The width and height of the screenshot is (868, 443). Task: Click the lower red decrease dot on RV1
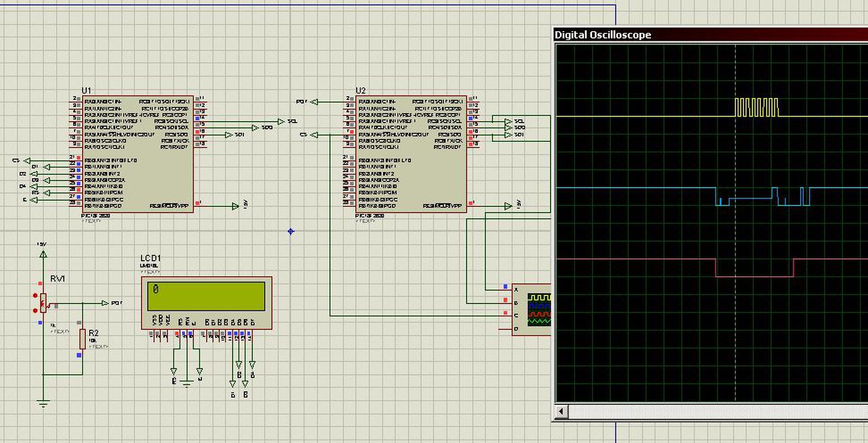point(35,310)
